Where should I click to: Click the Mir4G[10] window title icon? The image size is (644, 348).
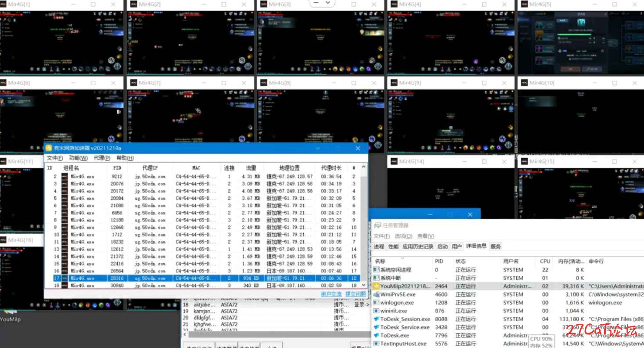tap(524, 83)
